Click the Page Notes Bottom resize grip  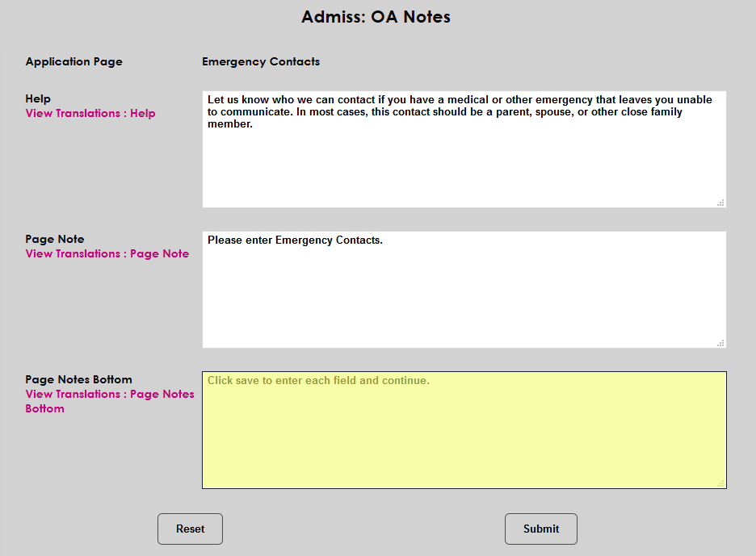(720, 483)
